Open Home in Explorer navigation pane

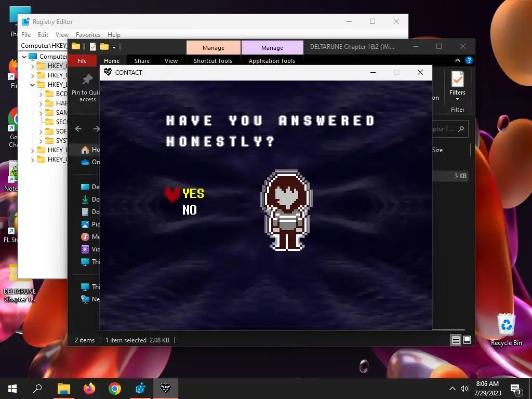[x=90, y=150]
